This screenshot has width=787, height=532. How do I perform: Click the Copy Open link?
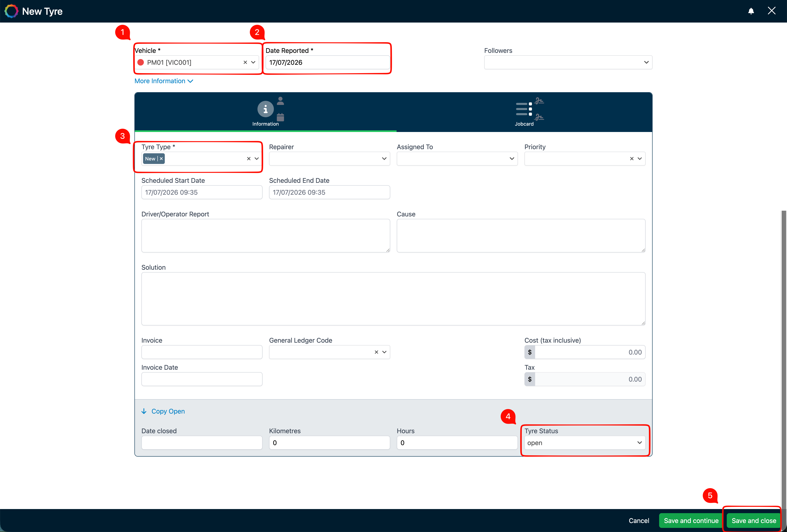pyautogui.click(x=168, y=411)
